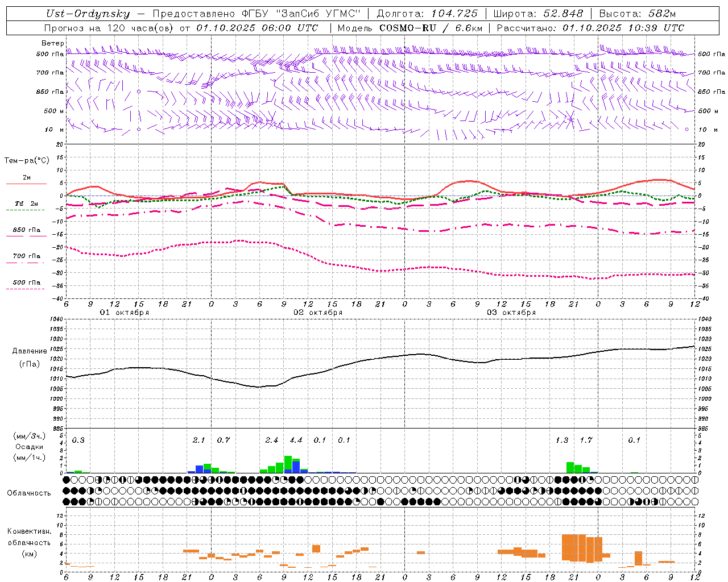Click the "01 октября" date label

(125, 313)
